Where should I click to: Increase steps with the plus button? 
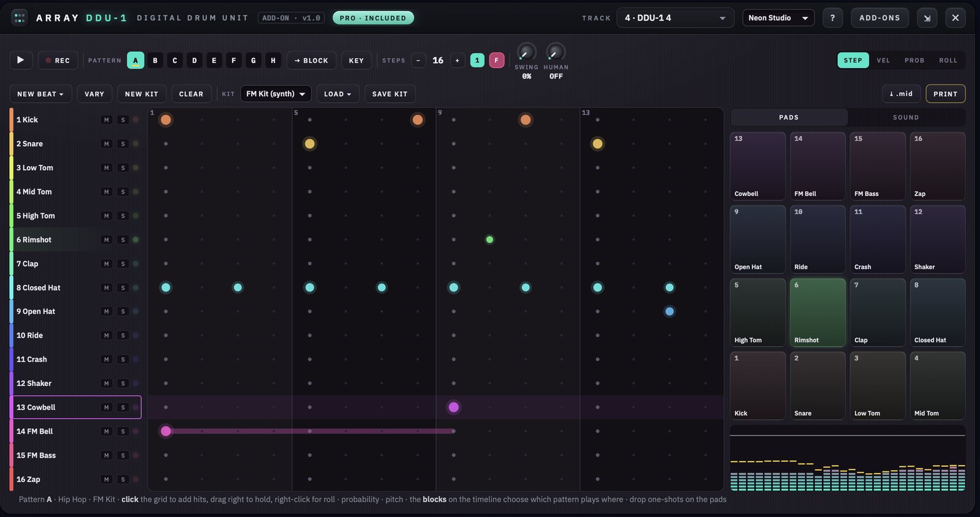coord(457,60)
